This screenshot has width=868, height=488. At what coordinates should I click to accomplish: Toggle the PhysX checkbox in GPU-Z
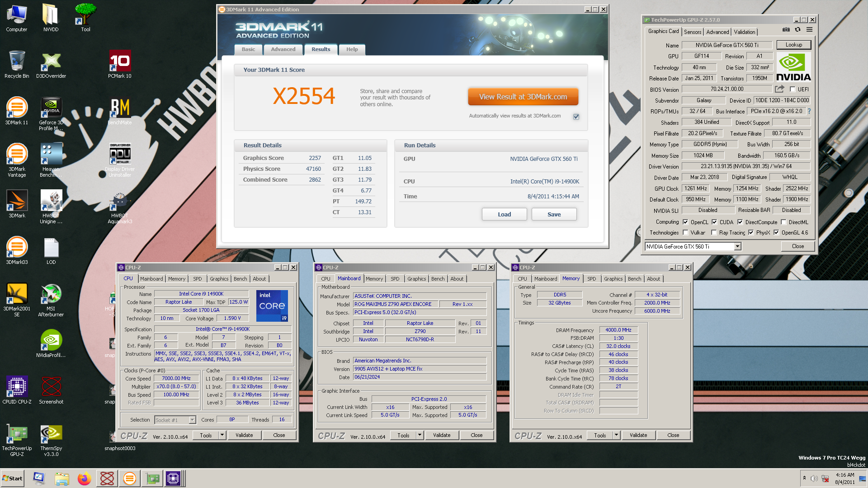(x=751, y=233)
